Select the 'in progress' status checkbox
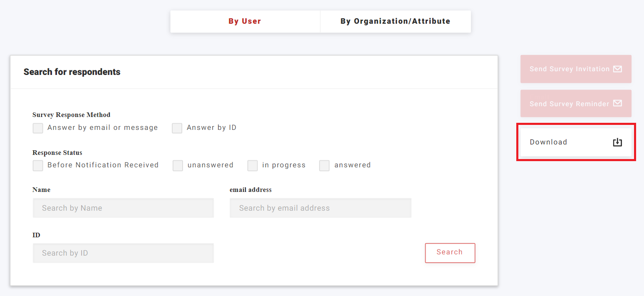644x296 pixels. [253, 166]
